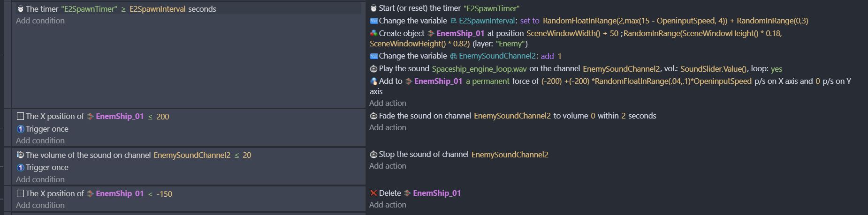The image size is (868, 215).
Task: Open the "set to" operator for E2SpawnInterval
Action: (530, 21)
